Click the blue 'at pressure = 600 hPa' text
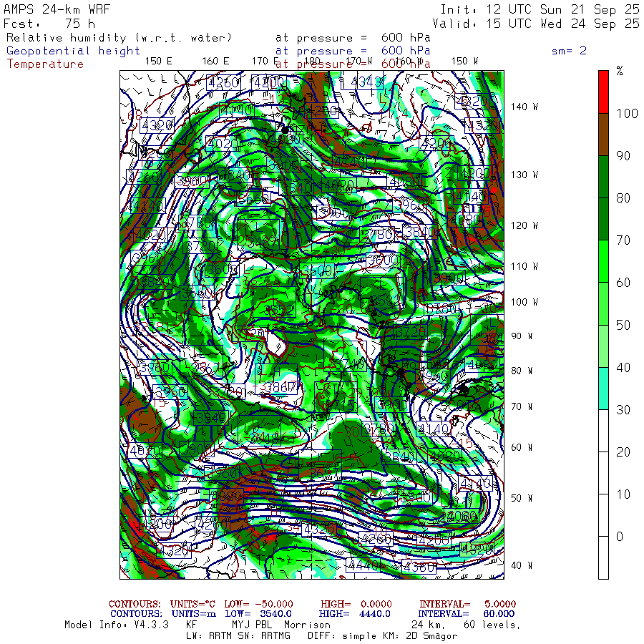 [353, 51]
